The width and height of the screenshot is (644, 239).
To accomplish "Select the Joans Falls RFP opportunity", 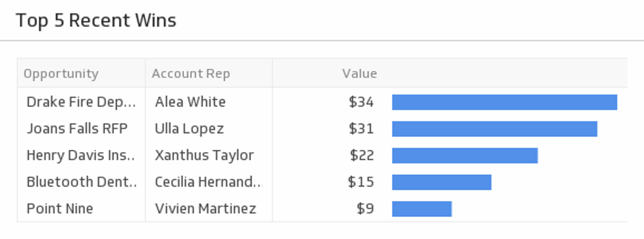I will pos(77,129).
